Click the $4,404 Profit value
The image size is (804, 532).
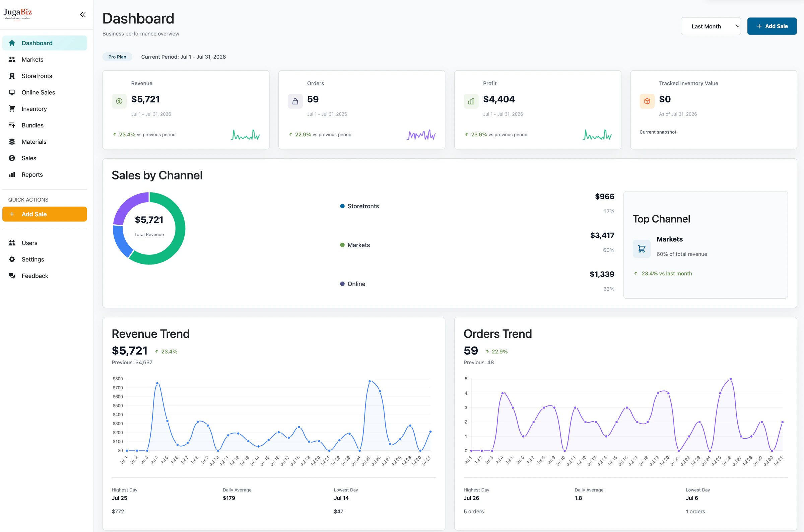click(x=499, y=99)
